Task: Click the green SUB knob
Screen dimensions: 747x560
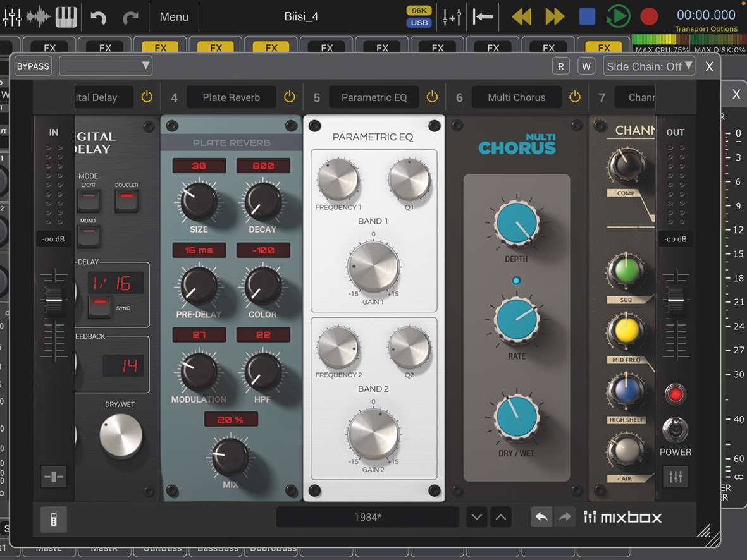Action: click(x=626, y=270)
